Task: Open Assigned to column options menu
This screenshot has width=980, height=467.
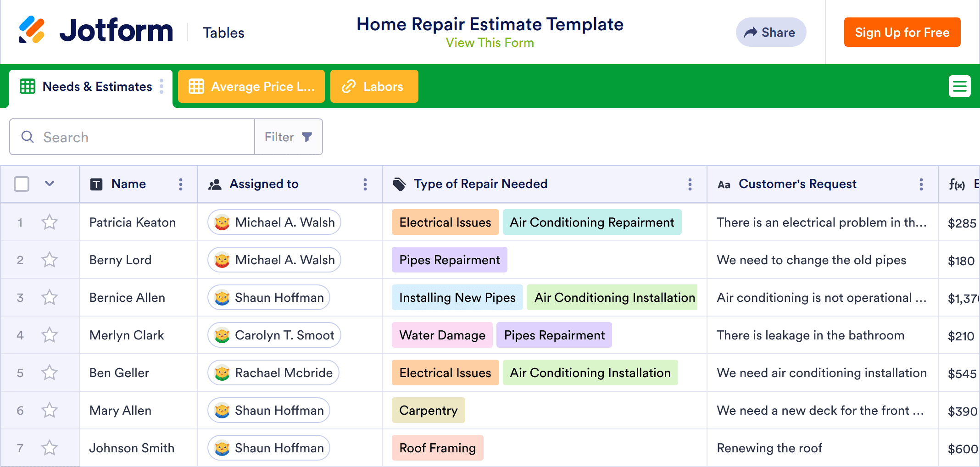Action: point(365,184)
